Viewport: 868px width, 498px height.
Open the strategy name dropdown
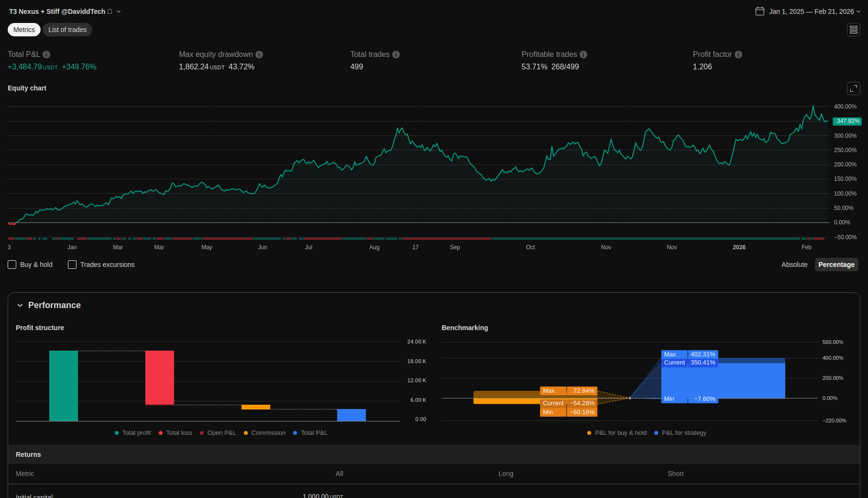tap(119, 11)
